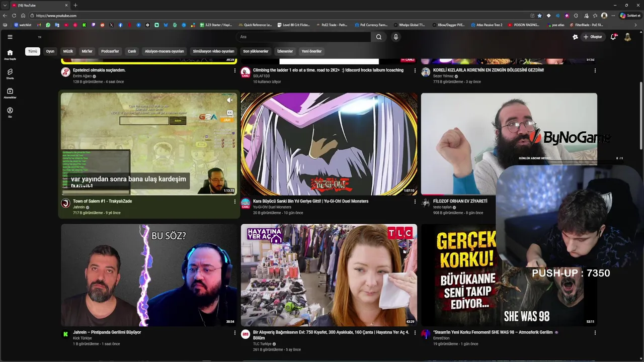Go back with browser back arrow
Screen dimensions: 644x362
5,16
